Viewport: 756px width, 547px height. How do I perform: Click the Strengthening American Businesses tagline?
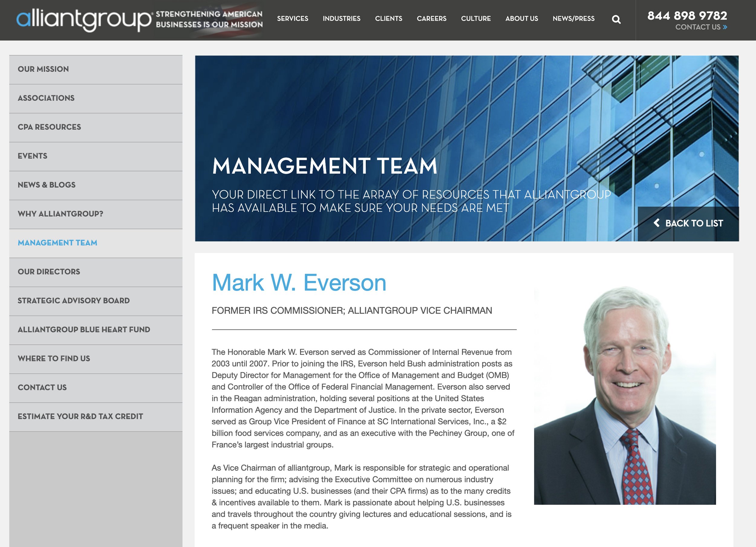pyautogui.click(x=209, y=19)
